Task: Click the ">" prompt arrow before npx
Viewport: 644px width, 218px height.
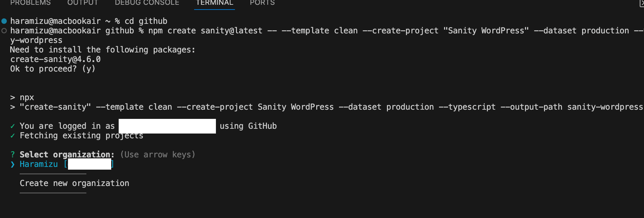Action: [x=13, y=97]
